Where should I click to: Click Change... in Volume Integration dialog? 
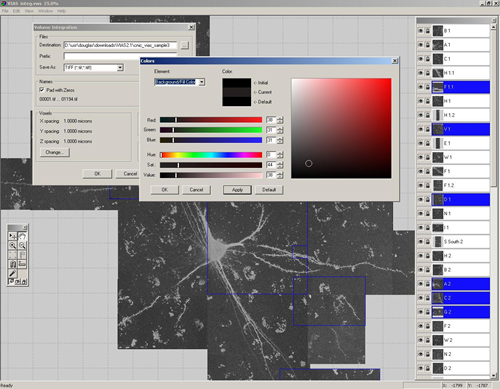[55, 152]
